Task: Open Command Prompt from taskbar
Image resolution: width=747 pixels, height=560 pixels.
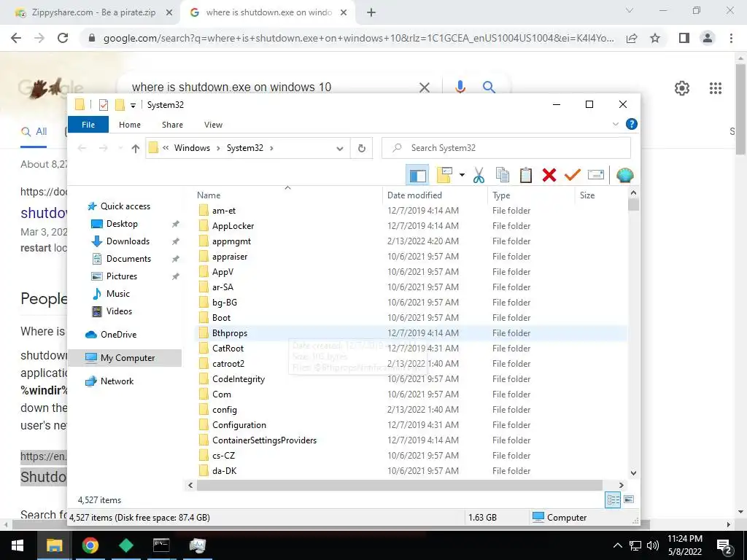Action: click(x=161, y=545)
